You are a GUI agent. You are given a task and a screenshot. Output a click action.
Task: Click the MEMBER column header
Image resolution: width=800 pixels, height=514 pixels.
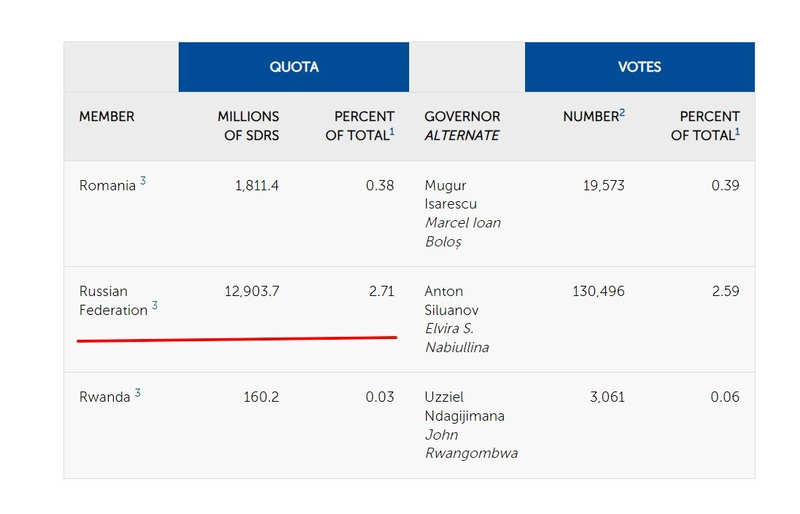tap(106, 117)
